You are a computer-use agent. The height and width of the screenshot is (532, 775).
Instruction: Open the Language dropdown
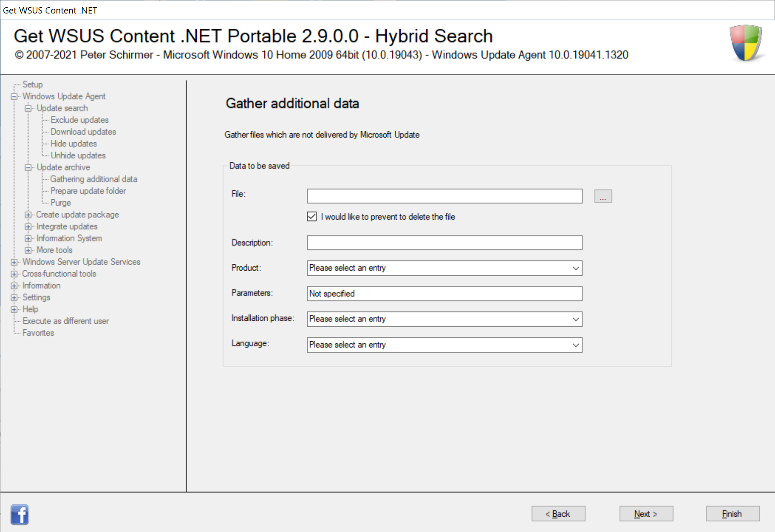[444, 345]
